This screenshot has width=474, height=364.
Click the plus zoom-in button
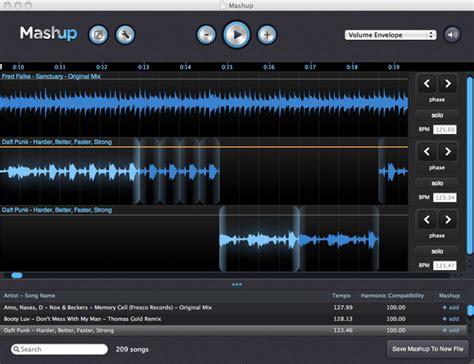point(267,35)
